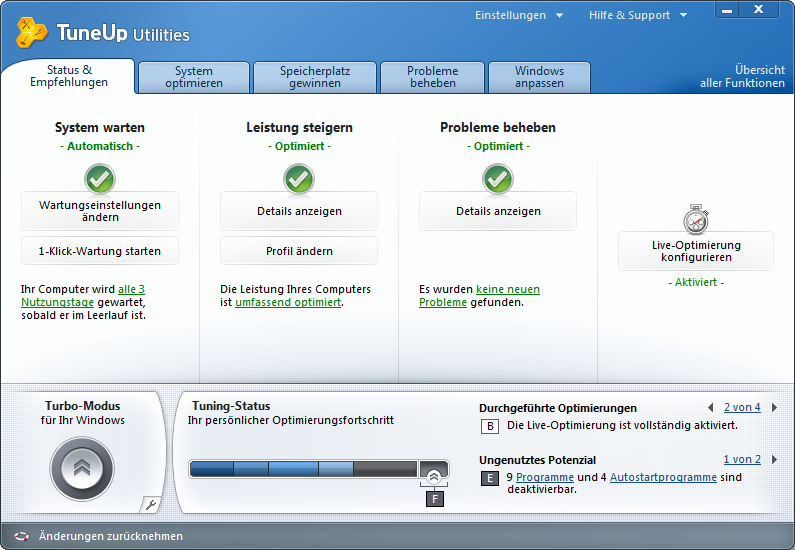
Task: Open the Windows anpassen tab
Action: pyautogui.click(x=539, y=77)
